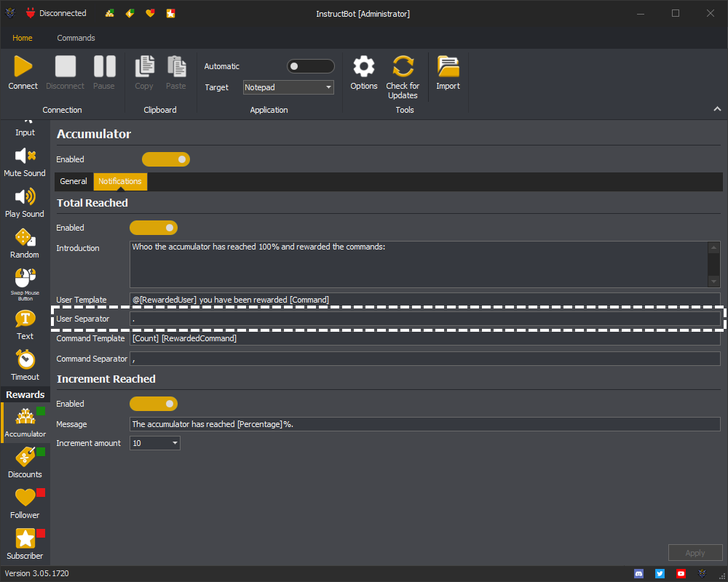The height and width of the screenshot is (582, 728).
Task: Click the Copy clipboard icon
Action: tap(144, 66)
